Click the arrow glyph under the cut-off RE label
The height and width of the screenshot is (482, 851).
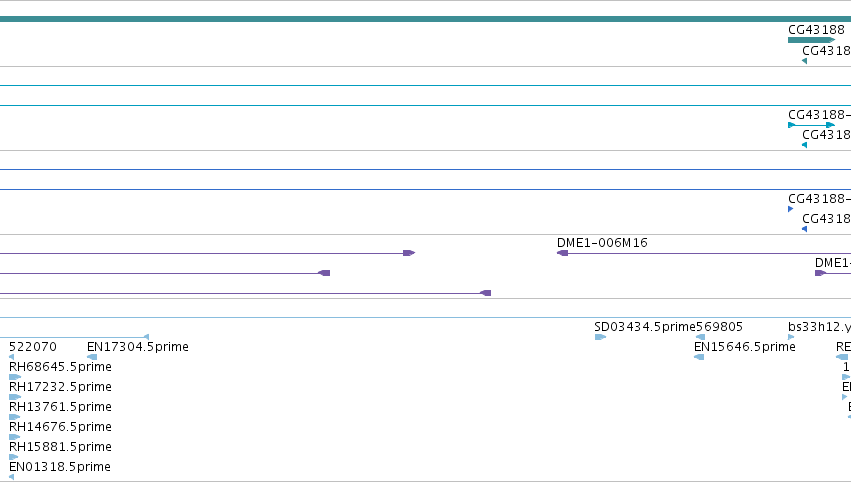pos(842,357)
